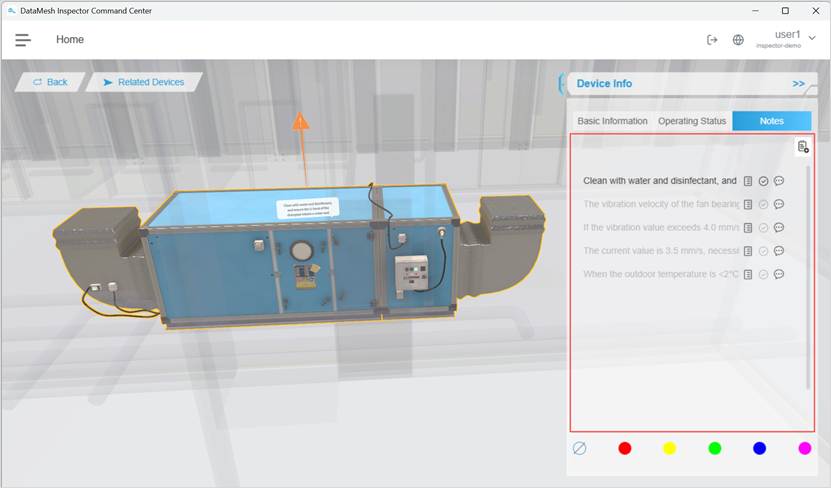Open comment bubble for 'vibration velocity' note
The width and height of the screenshot is (831, 488).
[778, 204]
